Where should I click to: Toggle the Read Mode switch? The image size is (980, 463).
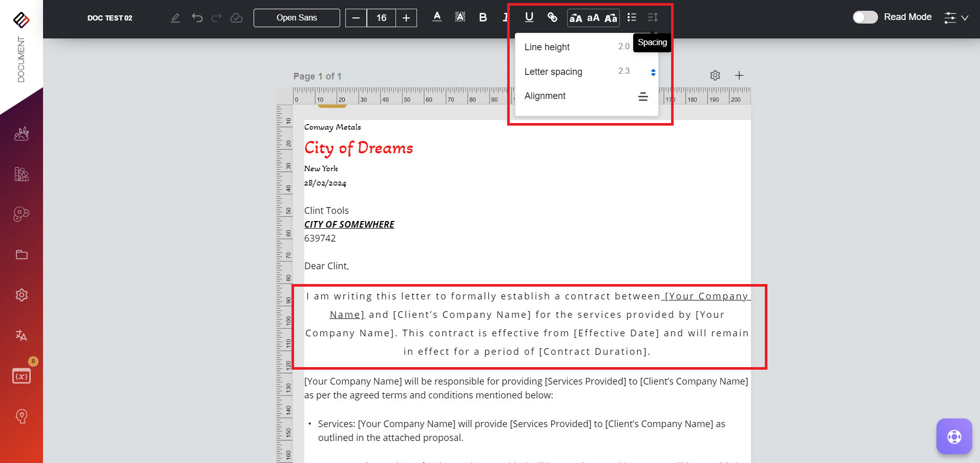(865, 17)
